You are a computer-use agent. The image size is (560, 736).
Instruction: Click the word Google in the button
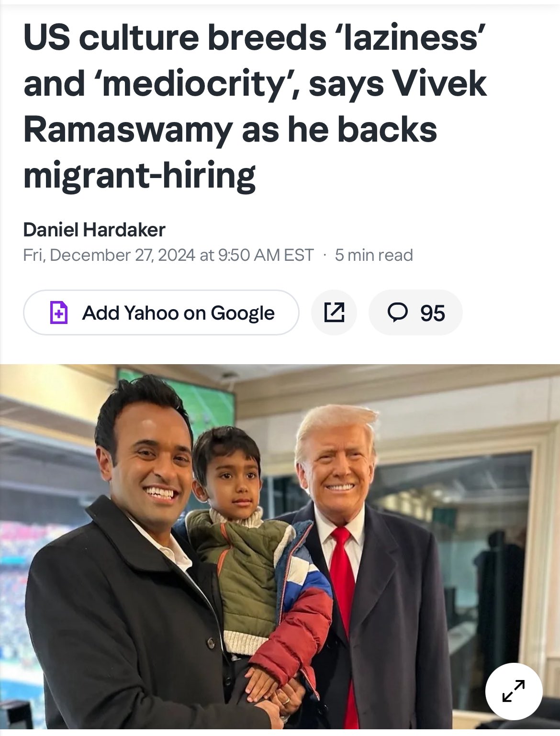[243, 313]
